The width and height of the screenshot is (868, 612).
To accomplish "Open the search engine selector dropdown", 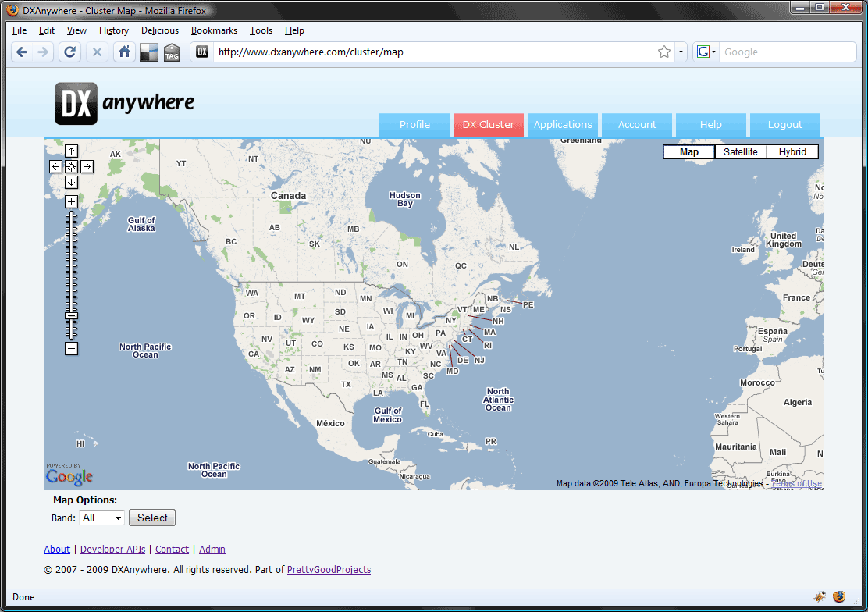I will [x=706, y=52].
